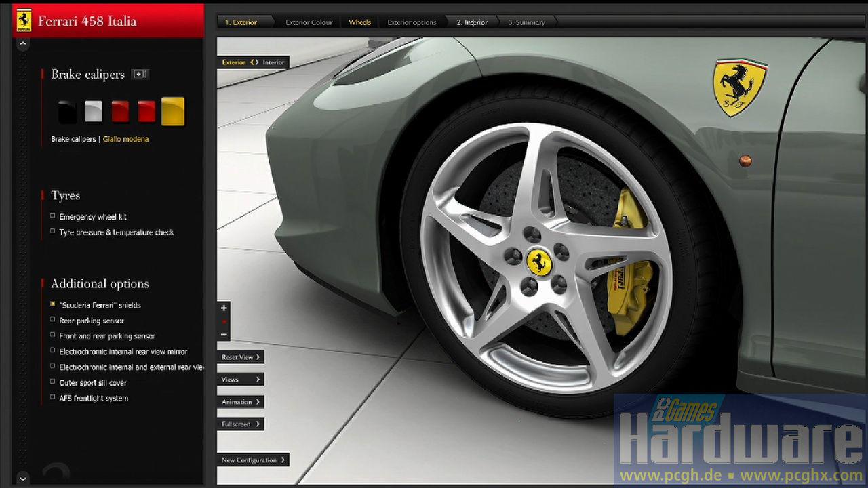
Task: Click the Additional options heading
Action: [x=100, y=284]
